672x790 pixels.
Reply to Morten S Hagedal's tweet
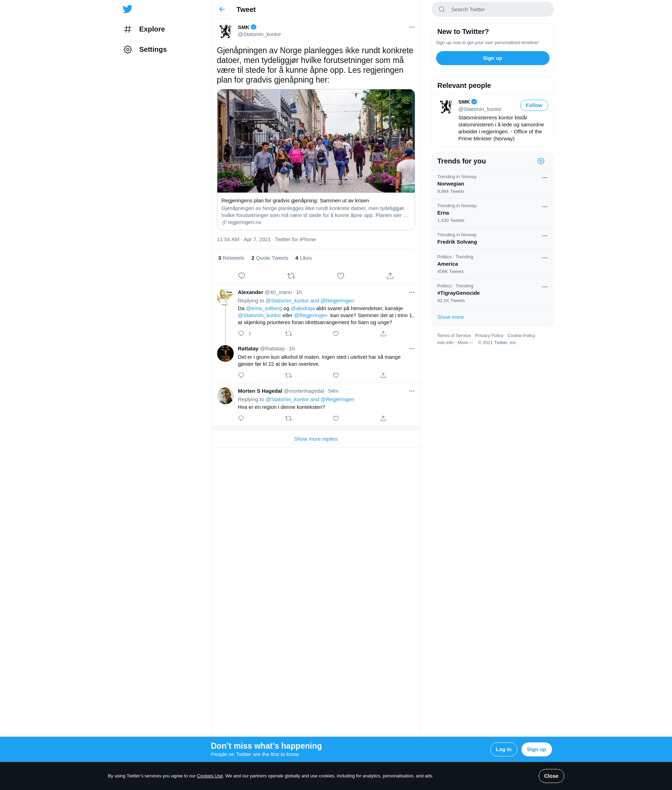241,418
